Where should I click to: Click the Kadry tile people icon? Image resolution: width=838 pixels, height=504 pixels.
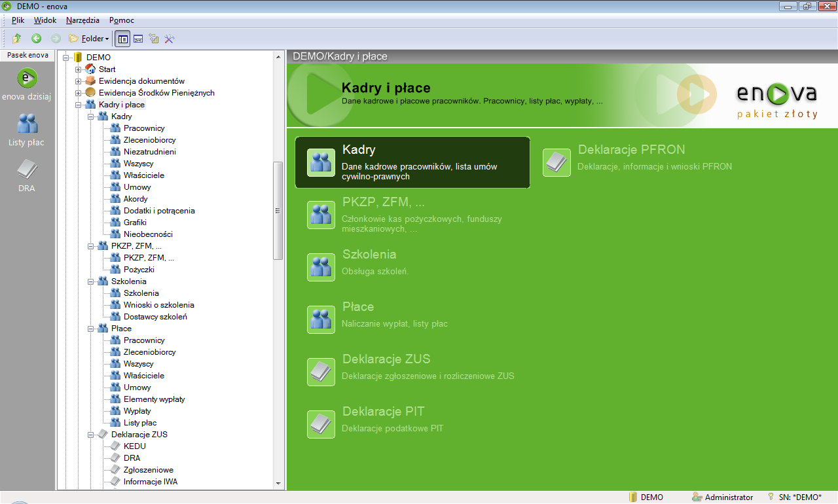[x=321, y=162]
